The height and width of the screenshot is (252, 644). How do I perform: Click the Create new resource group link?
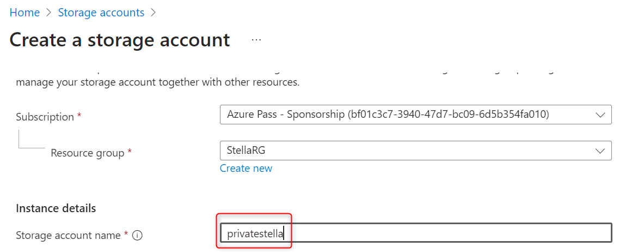click(246, 169)
